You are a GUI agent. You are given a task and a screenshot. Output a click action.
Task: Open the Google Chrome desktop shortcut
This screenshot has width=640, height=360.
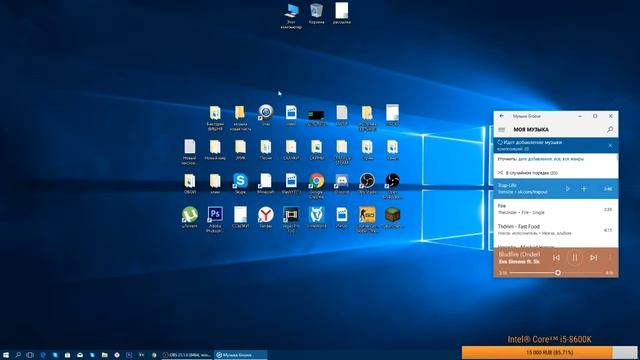pos(316,185)
